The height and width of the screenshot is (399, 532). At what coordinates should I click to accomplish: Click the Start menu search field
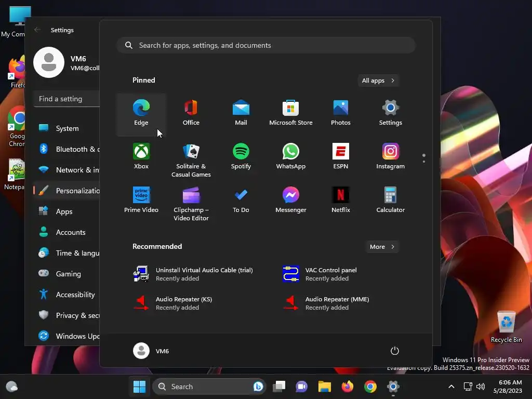coord(266,45)
